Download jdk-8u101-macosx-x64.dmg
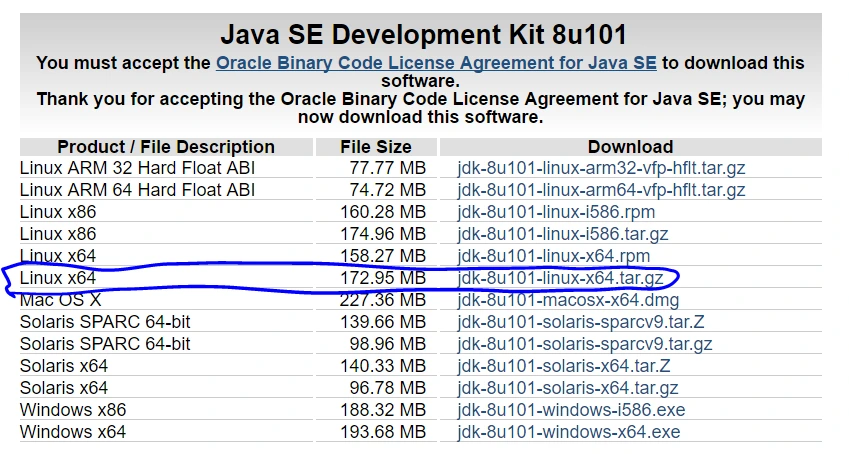 pos(568,300)
